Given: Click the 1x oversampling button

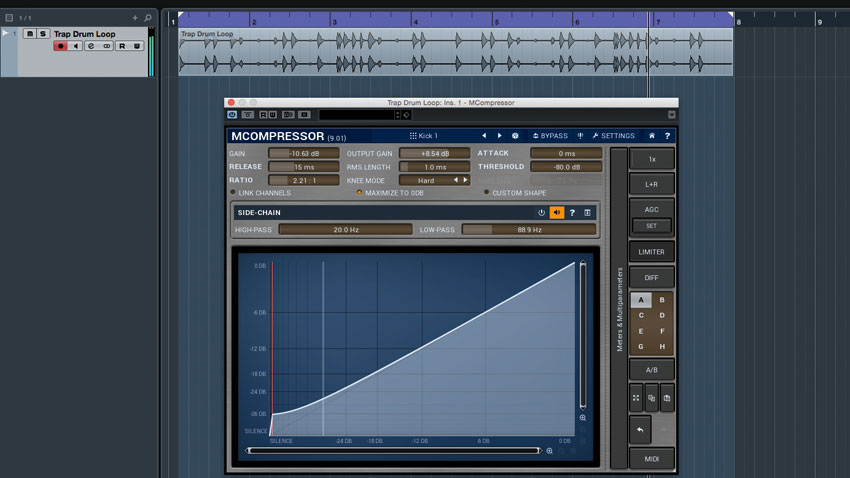Looking at the screenshot, I should tap(652, 159).
